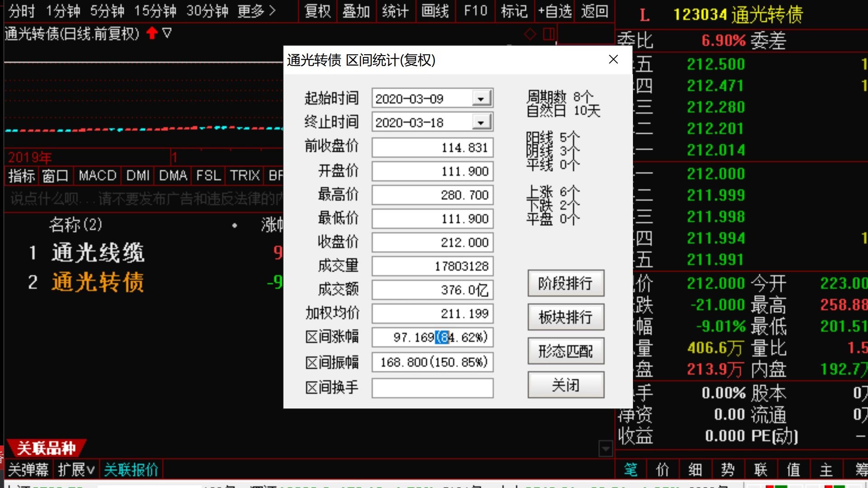Screen dimensions: 868x488
Task: Click the 统计 toolbar button
Action: tap(395, 11)
